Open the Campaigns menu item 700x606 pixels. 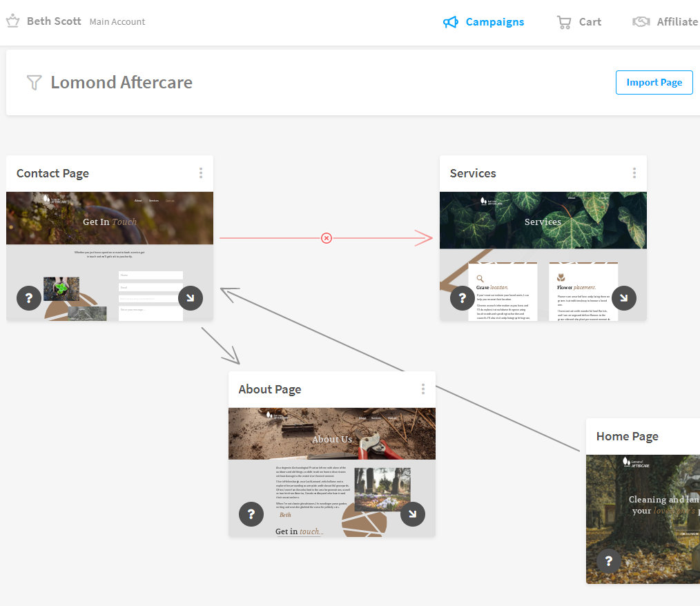[x=495, y=22]
